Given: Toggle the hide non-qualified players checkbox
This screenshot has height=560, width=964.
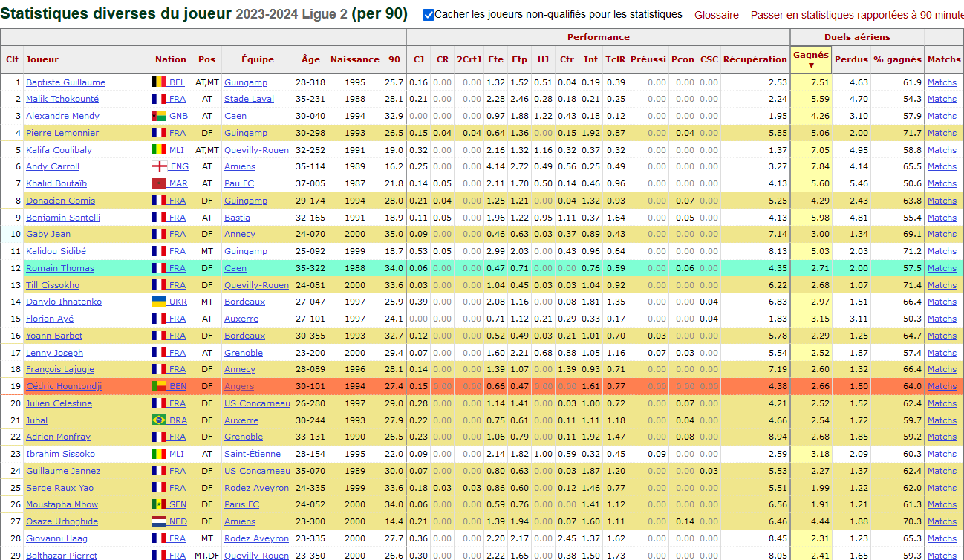Looking at the screenshot, I should click(429, 15).
